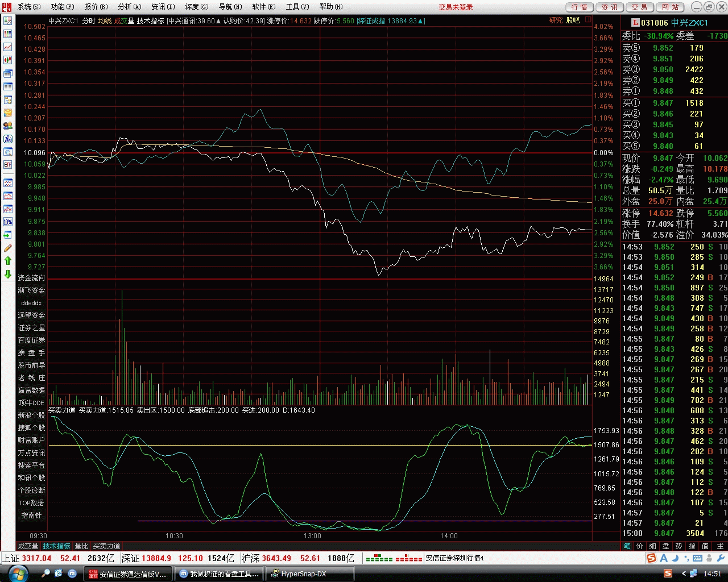Switch to the 量比 indicator tab
Image resolution: width=728 pixels, height=582 pixels.
pos(82,546)
